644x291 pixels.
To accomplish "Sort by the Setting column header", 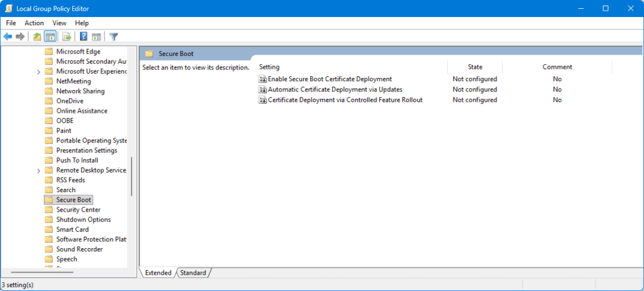I will [x=352, y=67].
